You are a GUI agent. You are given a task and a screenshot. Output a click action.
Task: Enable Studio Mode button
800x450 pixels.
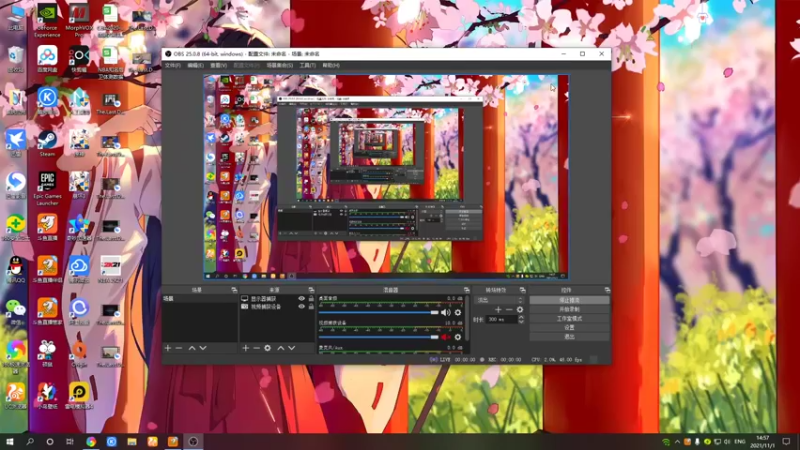pos(569,318)
